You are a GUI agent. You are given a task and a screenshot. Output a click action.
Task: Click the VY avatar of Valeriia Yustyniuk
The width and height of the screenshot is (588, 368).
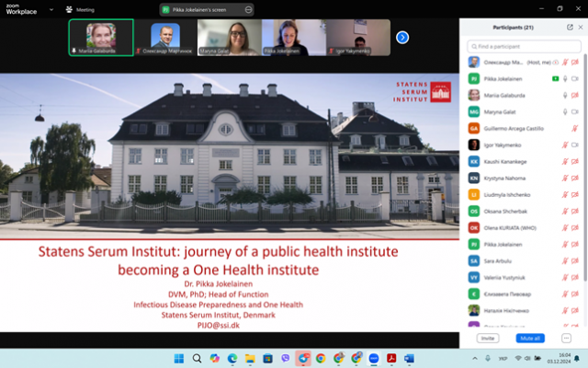pos(474,278)
